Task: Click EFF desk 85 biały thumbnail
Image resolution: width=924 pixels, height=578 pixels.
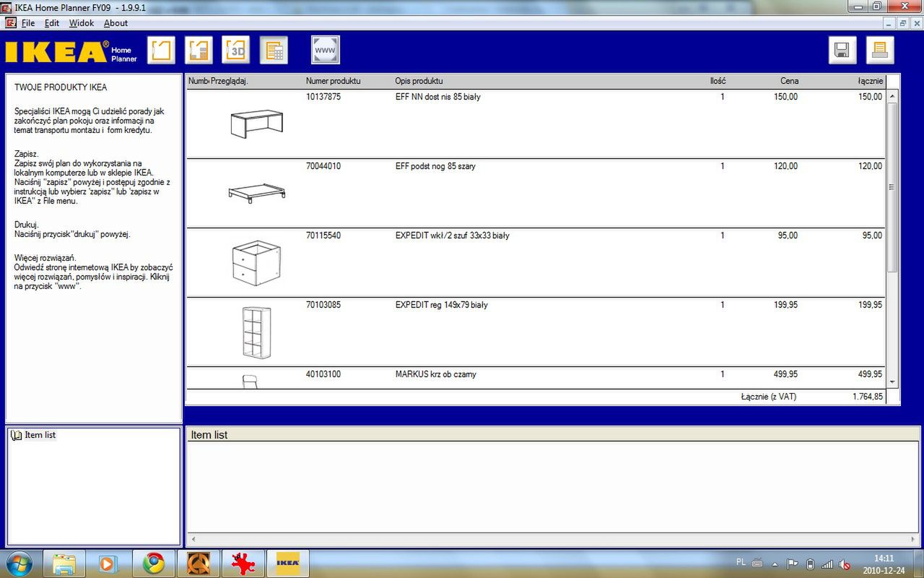Action: point(257,124)
